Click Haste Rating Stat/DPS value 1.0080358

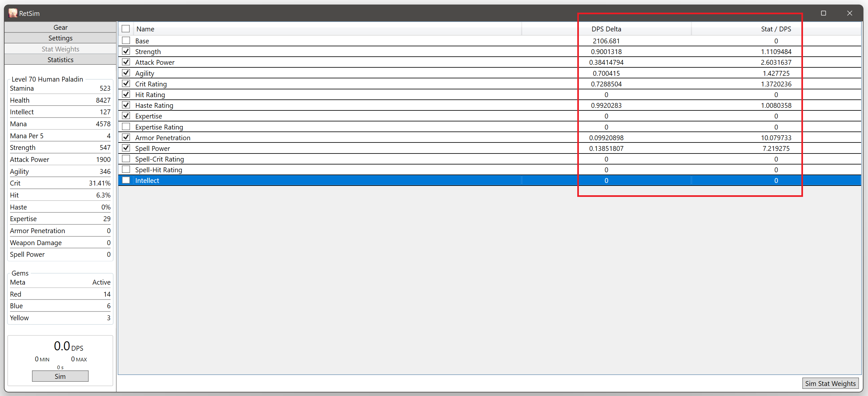pos(776,106)
